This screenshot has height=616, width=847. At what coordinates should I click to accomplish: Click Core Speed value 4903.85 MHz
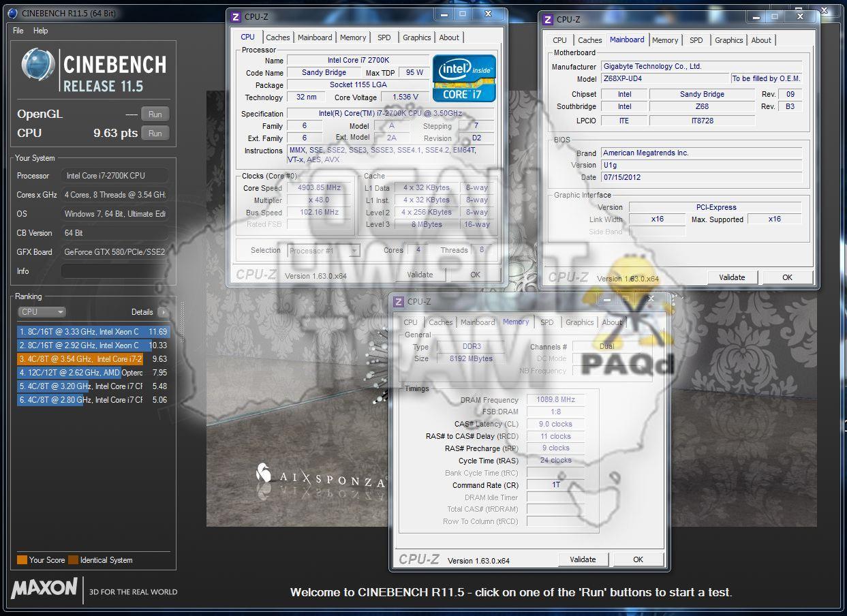pyautogui.click(x=319, y=188)
